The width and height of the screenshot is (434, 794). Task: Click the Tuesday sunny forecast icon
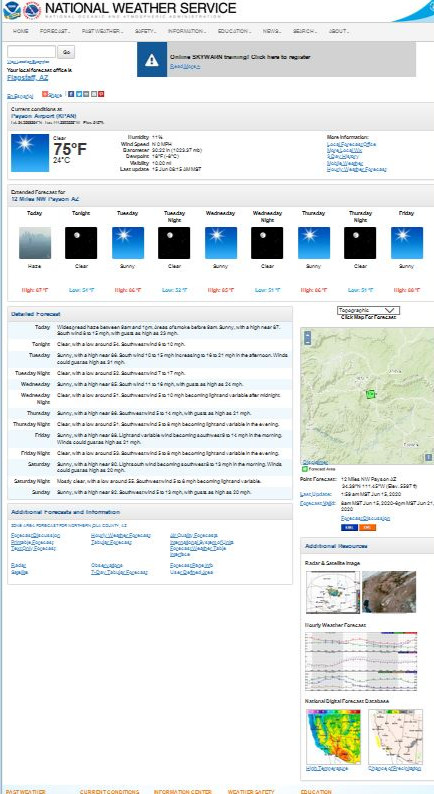128,243
